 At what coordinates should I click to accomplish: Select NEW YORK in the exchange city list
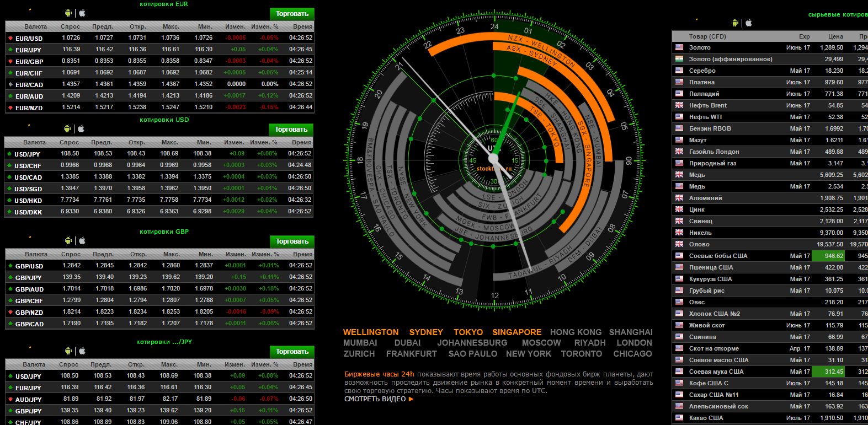[529, 354]
